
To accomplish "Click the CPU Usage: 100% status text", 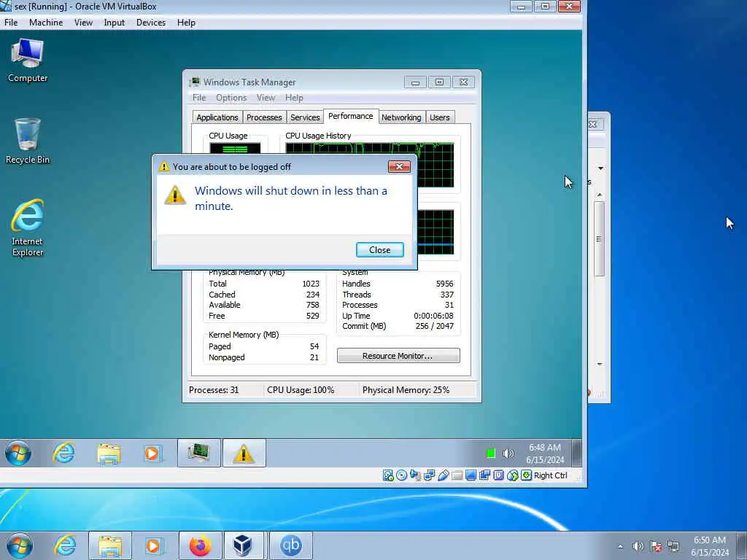I will coord(301,390).
